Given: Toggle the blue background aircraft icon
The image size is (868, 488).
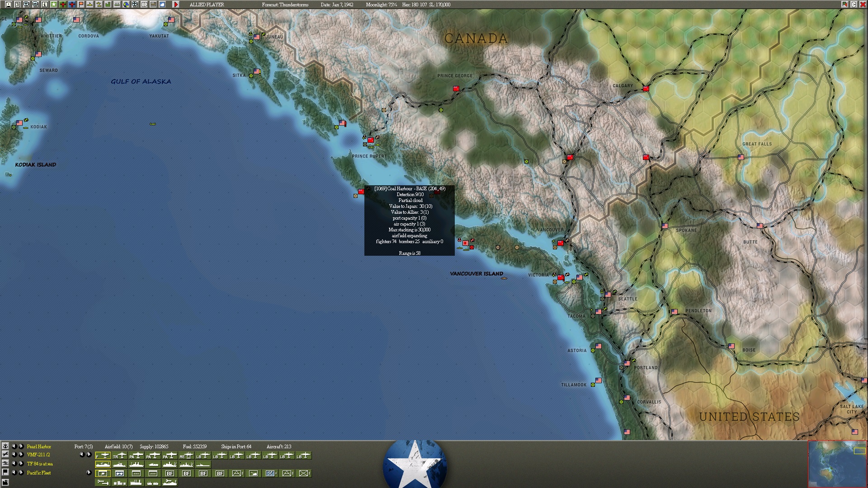Looking at the screenshot, I should coord(72,5).
